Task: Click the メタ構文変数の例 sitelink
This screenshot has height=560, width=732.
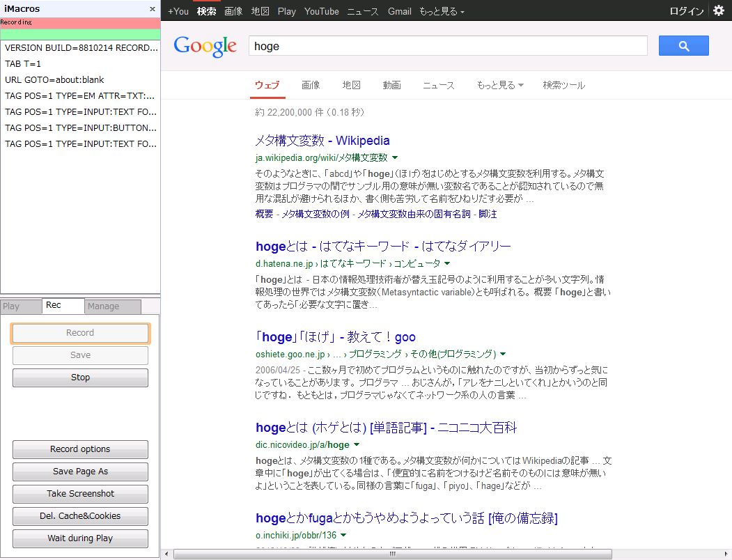Action: tap(316, 214)
